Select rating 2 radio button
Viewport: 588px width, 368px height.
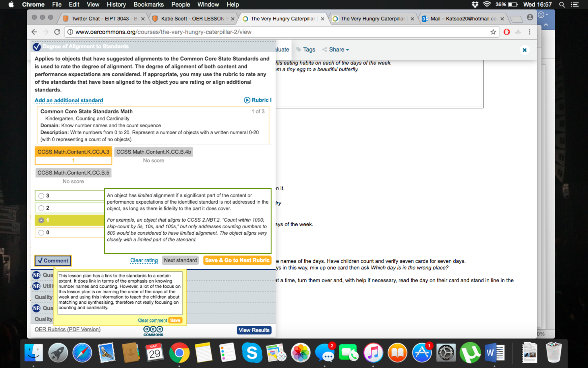pos(41,208)
